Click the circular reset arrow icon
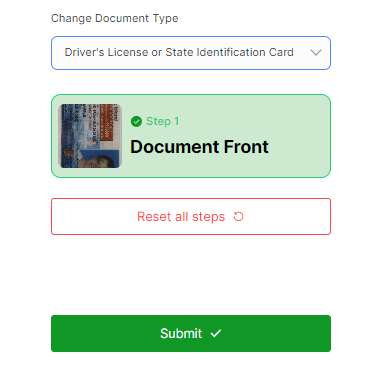Viewport: 369px width, 368px height. click(x=238, y=217)
